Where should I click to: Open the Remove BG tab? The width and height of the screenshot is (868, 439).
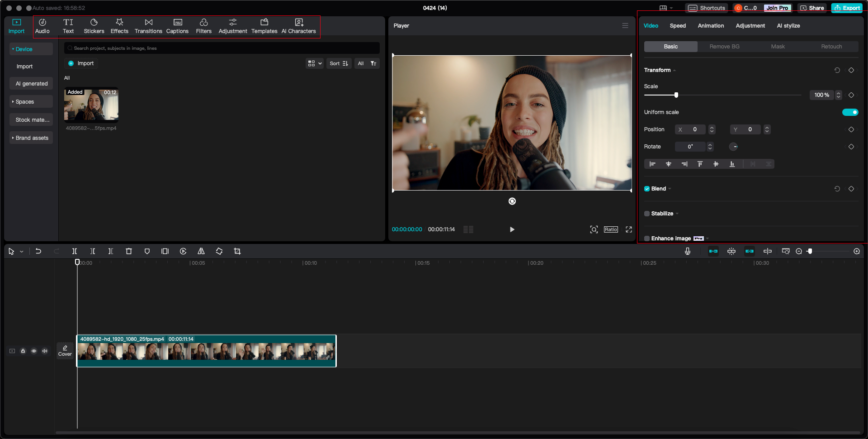point(724,46)
